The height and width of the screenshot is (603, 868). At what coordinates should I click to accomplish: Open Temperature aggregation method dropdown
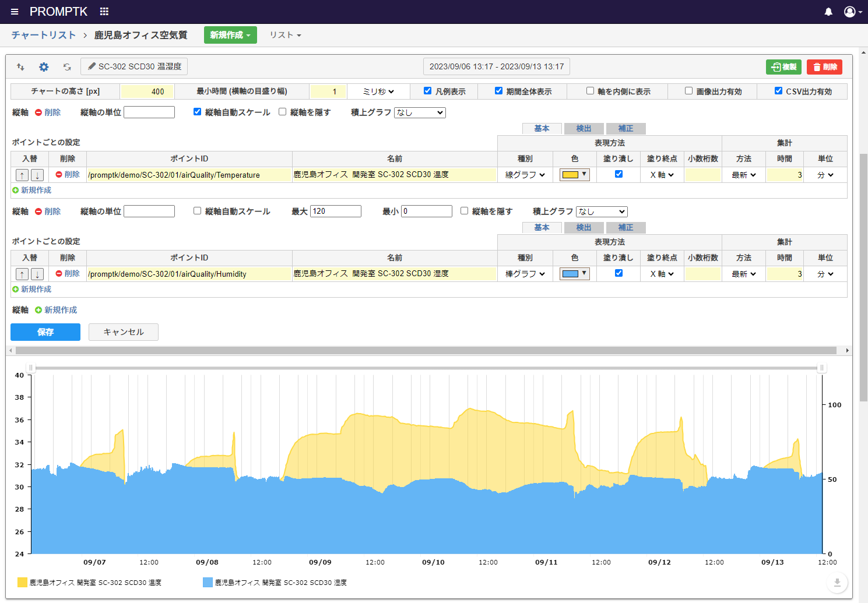(x=744, y=175)
